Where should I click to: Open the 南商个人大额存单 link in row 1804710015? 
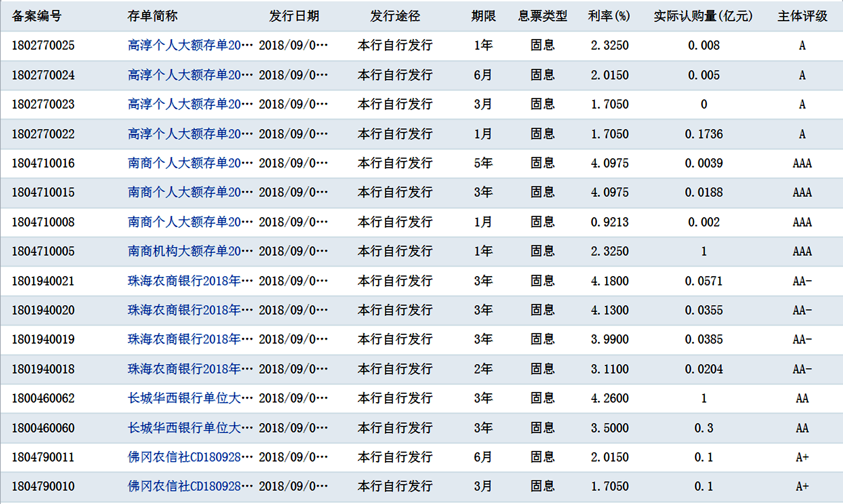(190, 192)
